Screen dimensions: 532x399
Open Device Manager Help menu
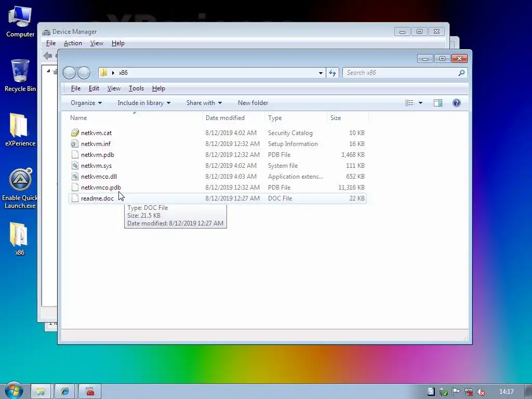pyautogui.click(x=118, y=43)
